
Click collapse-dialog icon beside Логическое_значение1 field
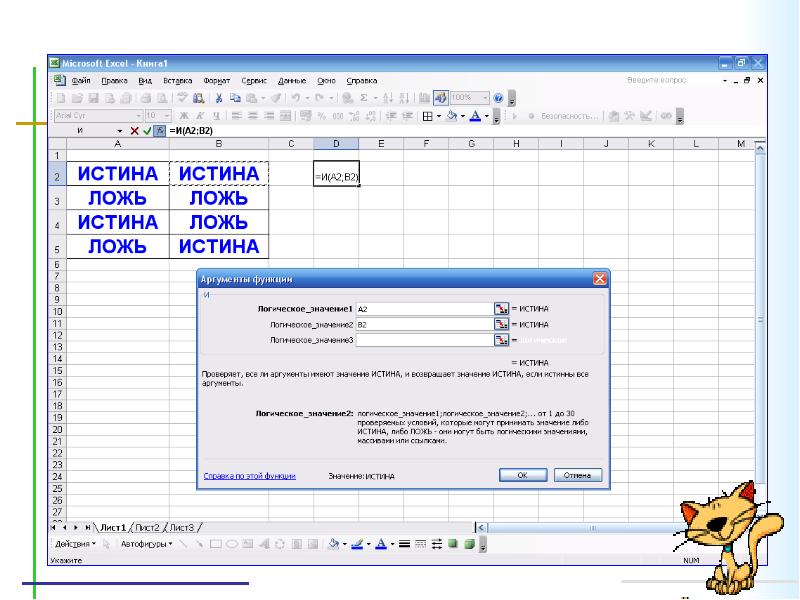pyautogui.click(x=501, y=310)
